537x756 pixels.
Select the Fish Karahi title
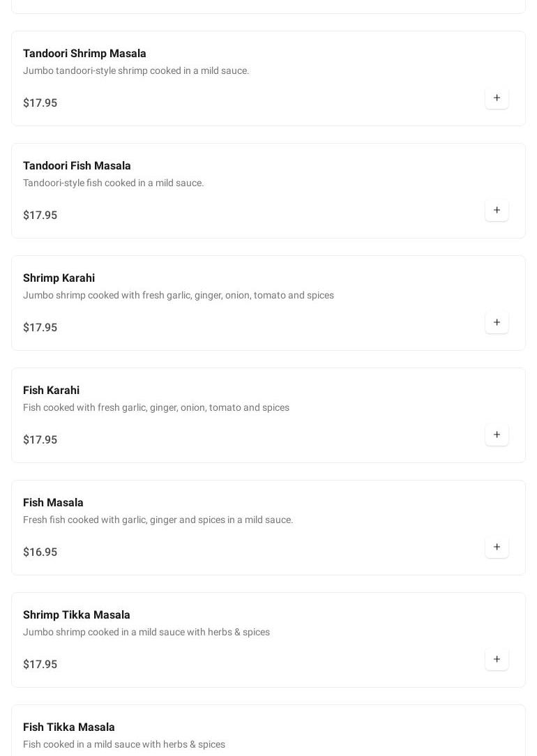(x=51, y=391)
